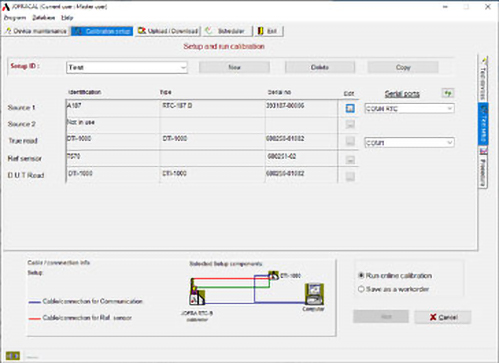Open the Upload / Download tab
499x363 pixels.
(x=168, y=31)
